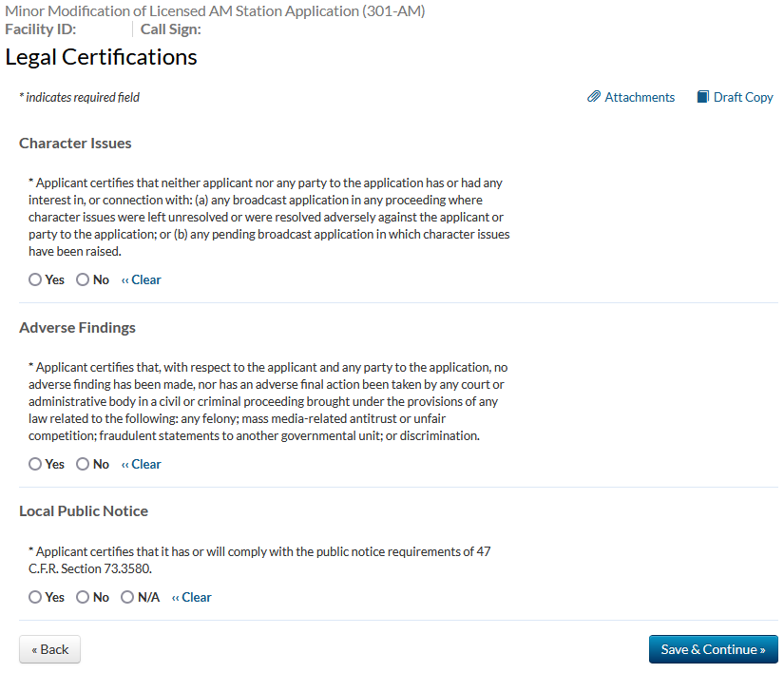
Task: Open the Attachments link
Action: tap(640, 97)
